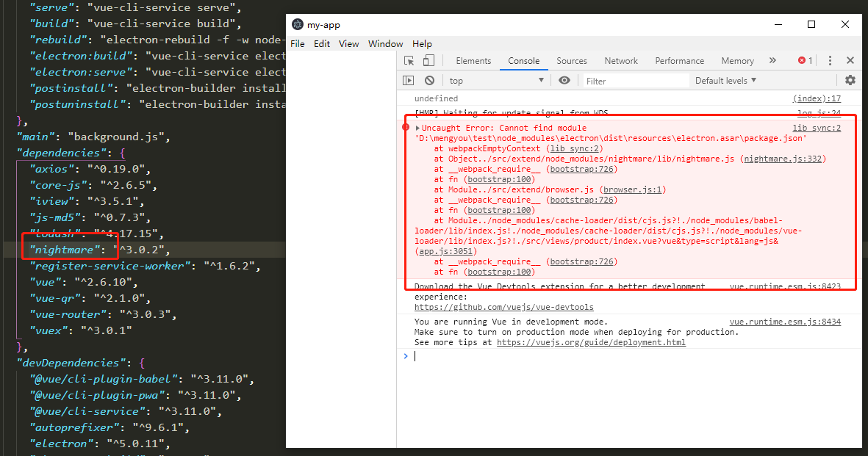Open the View menu in my-app

coord(349,44)
